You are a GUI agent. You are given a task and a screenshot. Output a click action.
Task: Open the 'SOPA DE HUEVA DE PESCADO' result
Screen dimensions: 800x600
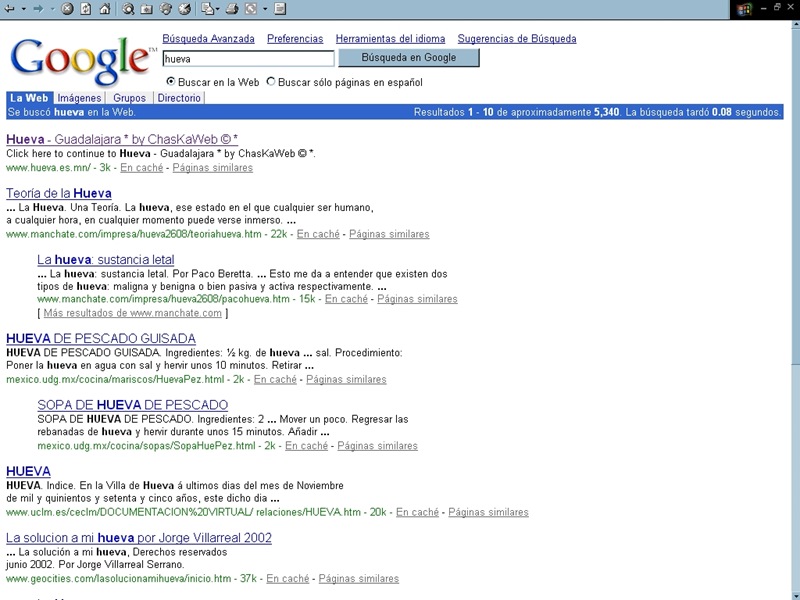point(133,405)
